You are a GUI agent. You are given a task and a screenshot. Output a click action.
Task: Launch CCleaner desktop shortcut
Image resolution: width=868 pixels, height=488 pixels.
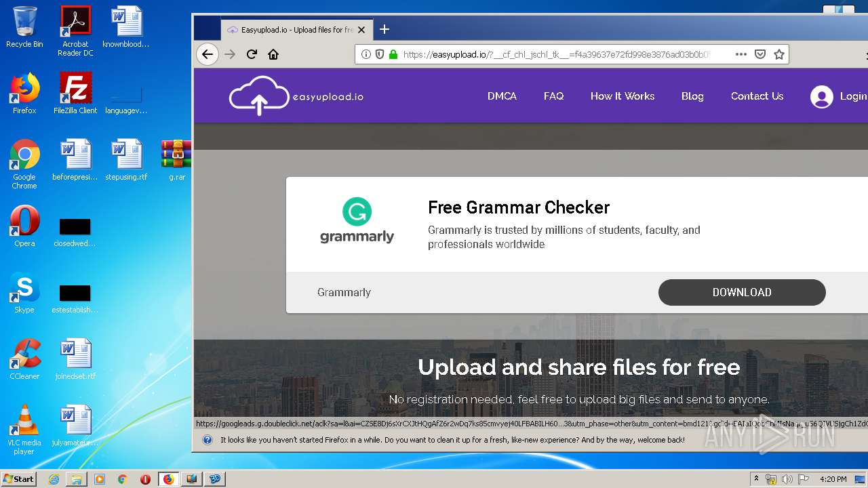coord(24,359)
